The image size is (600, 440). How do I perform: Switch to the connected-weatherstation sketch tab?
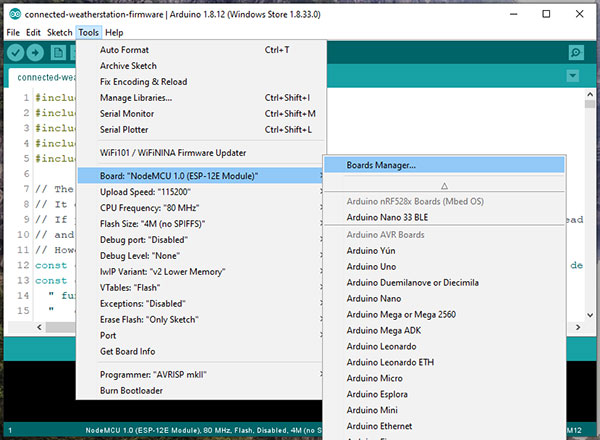(x=40, y=77)
